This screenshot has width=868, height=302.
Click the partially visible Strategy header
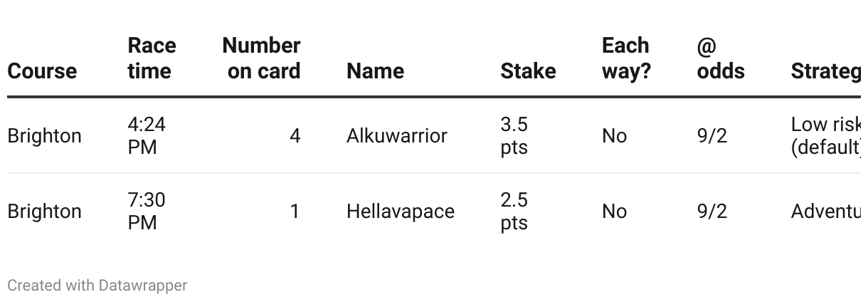825,71
